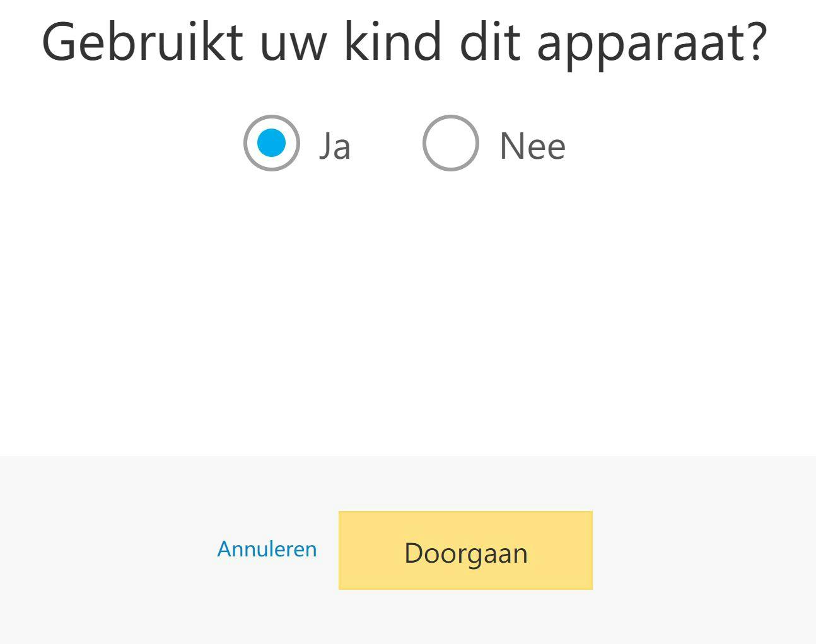
Task: Confirm 'Ja' for child using this device
Action: pos(271,143)
